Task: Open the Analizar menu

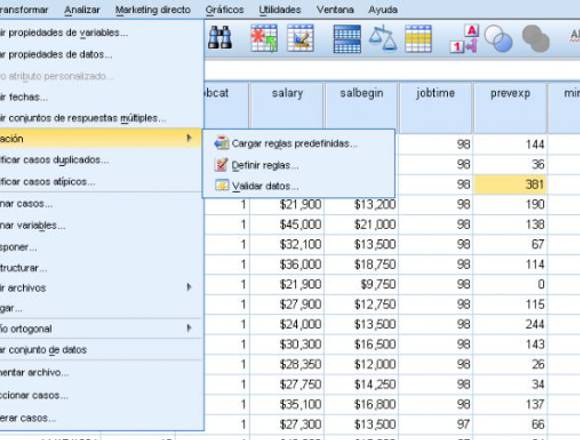Action: (x=82, y=10)
